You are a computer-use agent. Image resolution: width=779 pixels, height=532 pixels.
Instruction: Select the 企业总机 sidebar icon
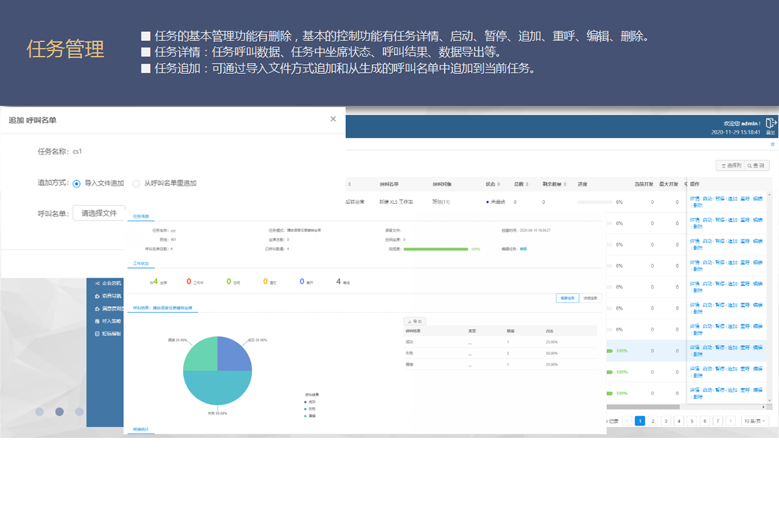click(x=97, y=283)
